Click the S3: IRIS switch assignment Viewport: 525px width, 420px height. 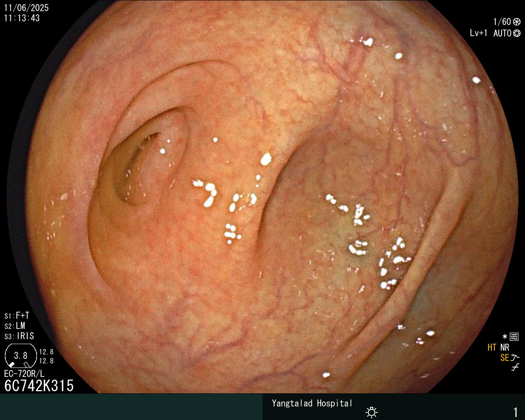pyautogui.click(x=19, y=336)
